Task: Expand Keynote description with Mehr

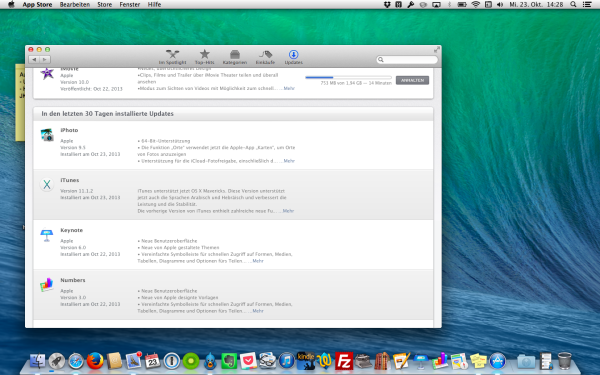Action: [258, 261]
